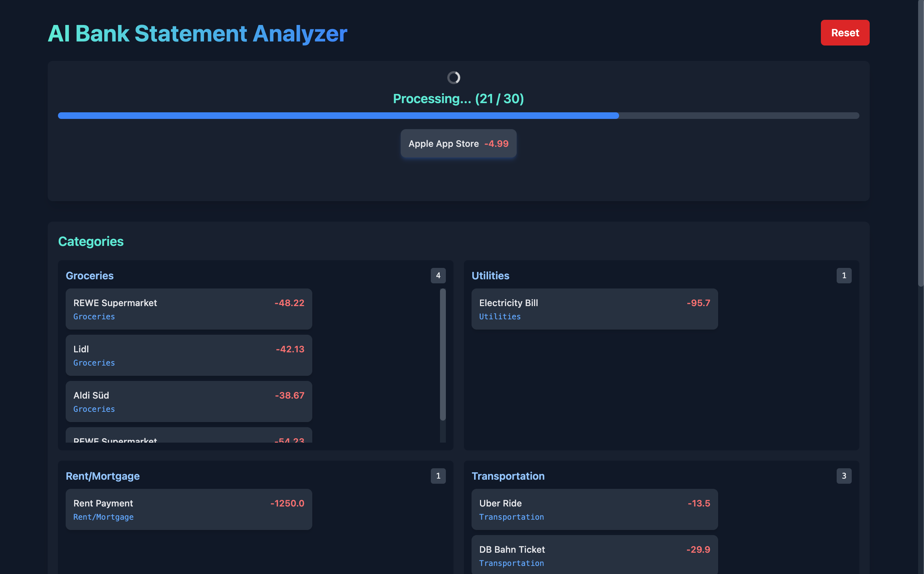
Task: Click the Rent Payment transaction card
Action: pyautogui.click(x=189, y=509)
